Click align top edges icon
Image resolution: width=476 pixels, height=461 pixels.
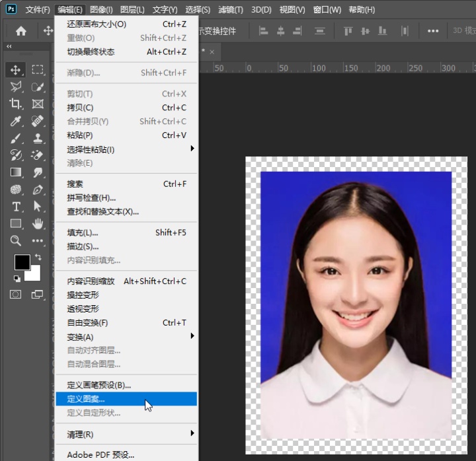click(x=348, y=30)
